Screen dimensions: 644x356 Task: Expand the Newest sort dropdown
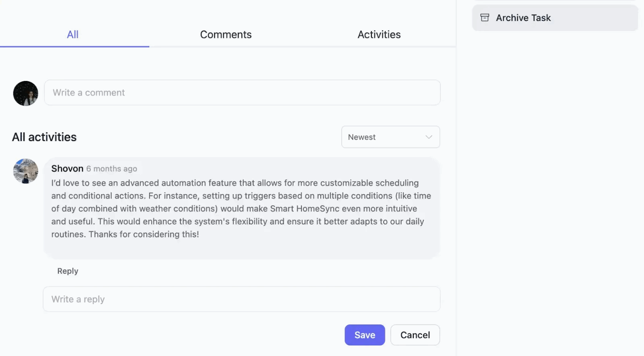click(x=391, y=137)
